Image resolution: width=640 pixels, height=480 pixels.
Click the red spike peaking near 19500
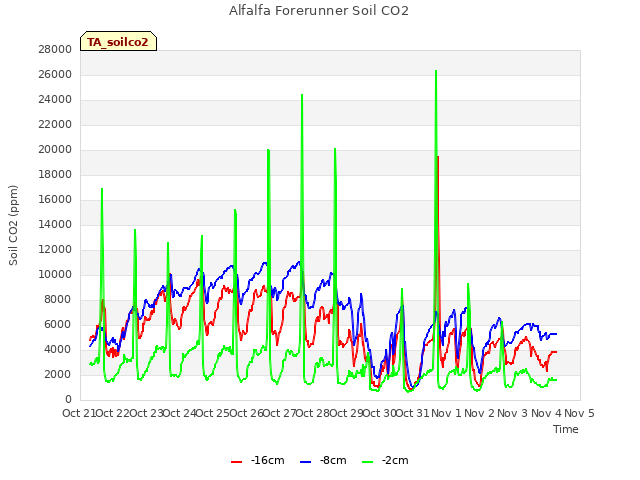438,158
